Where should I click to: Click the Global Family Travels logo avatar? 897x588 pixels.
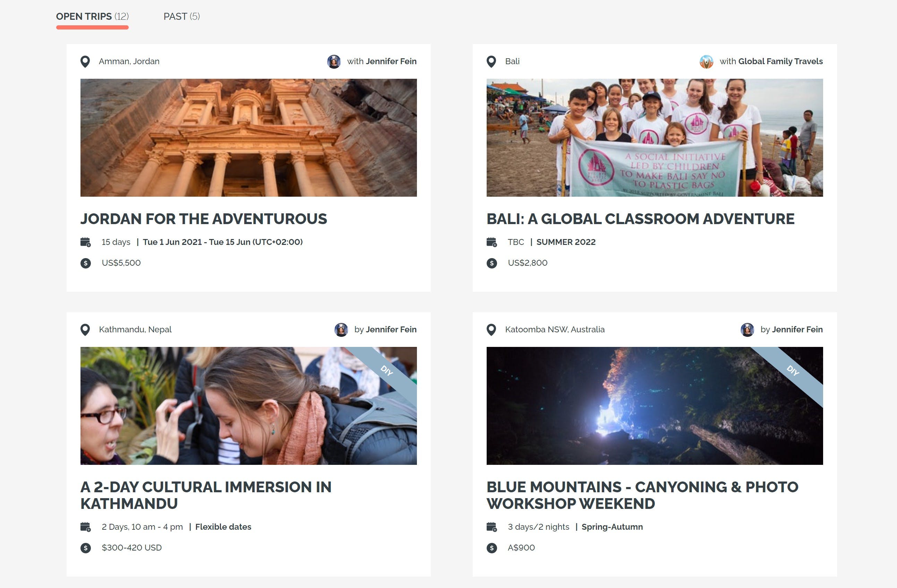coord(706,61)
